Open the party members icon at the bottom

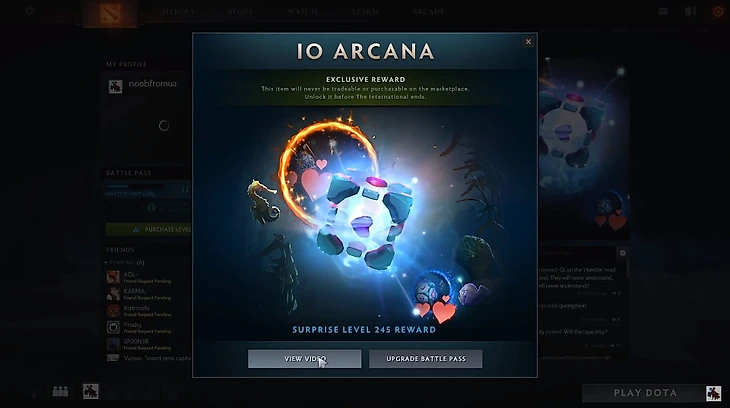point(61,391)
